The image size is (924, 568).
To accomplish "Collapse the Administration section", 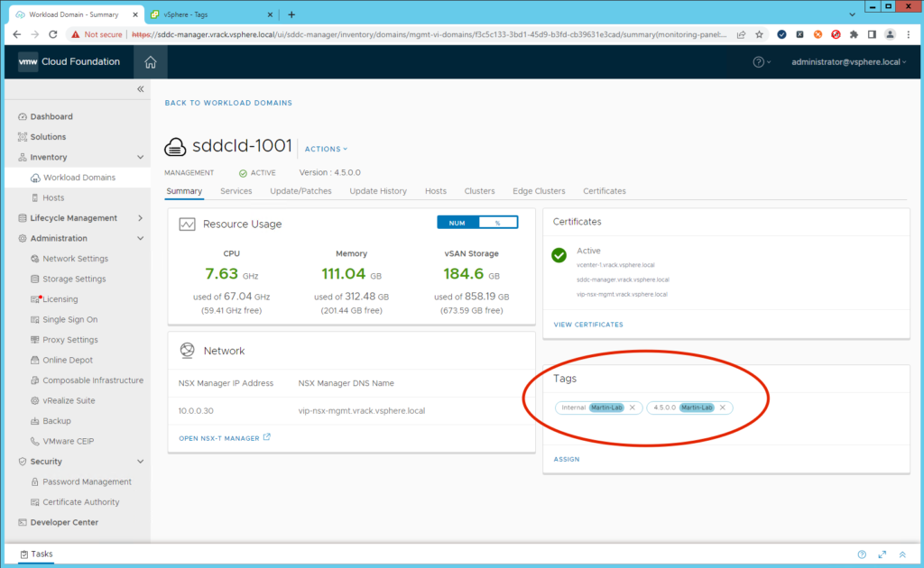I will (140, 238).
